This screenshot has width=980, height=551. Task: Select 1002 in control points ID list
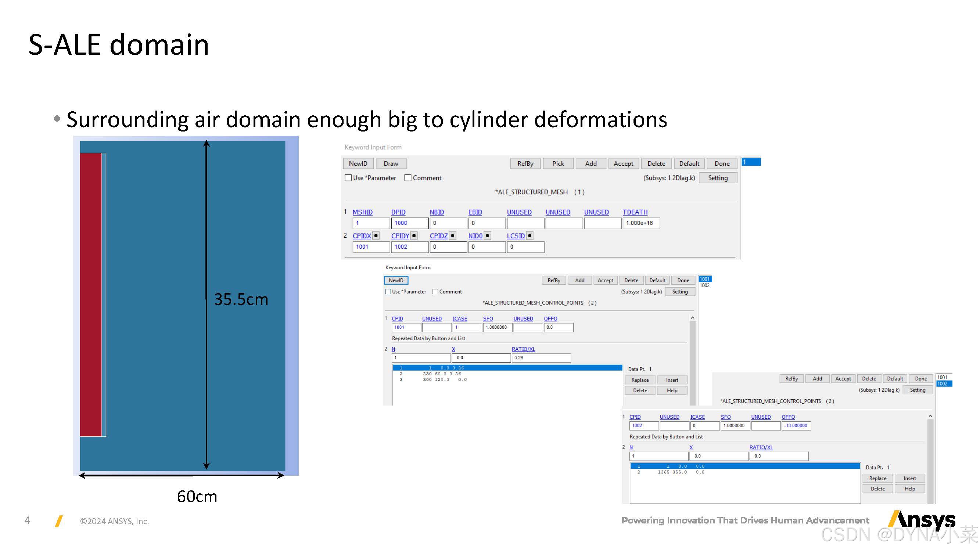[704, 285]
